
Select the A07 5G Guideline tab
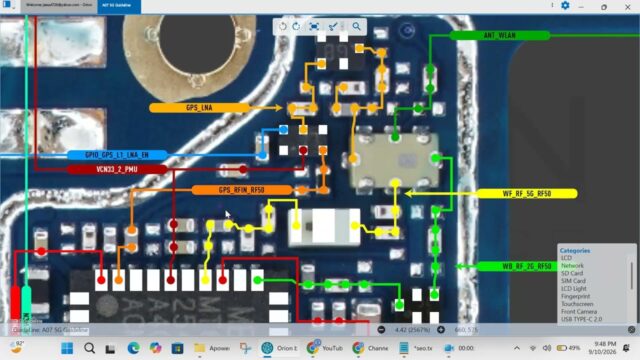coord(119,6)
